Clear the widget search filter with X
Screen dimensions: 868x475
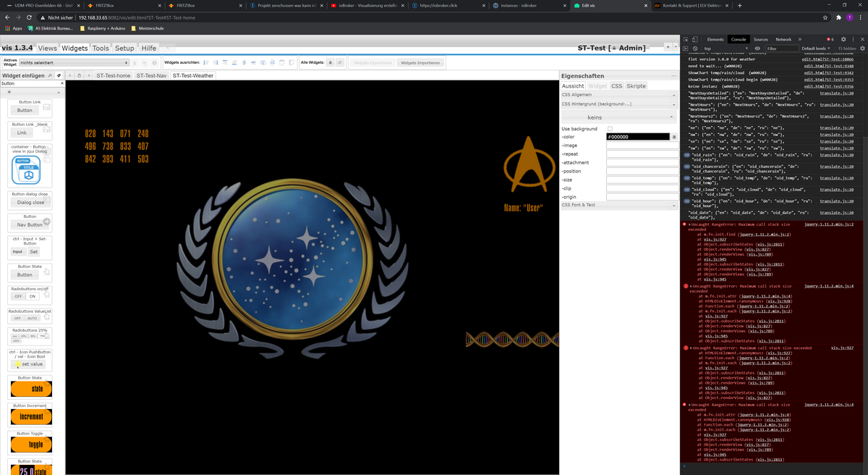pyautogui.click(x=61, y=83)
